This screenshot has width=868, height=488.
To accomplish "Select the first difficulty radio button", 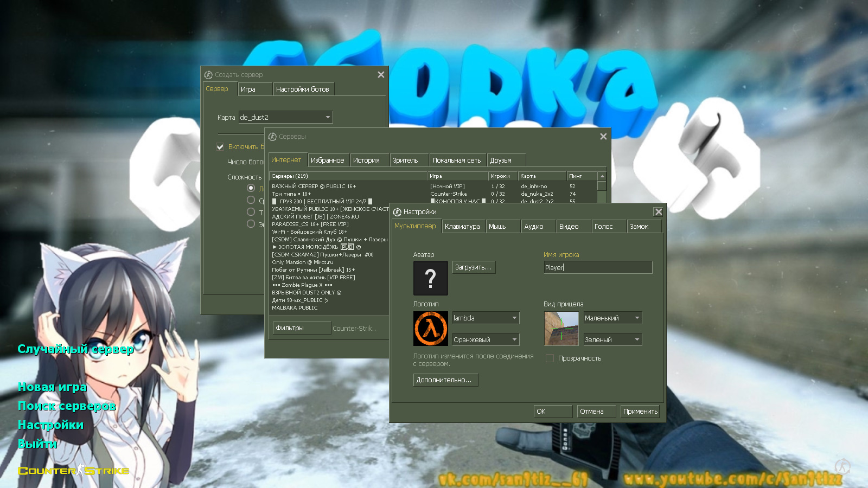I will 251,188.
